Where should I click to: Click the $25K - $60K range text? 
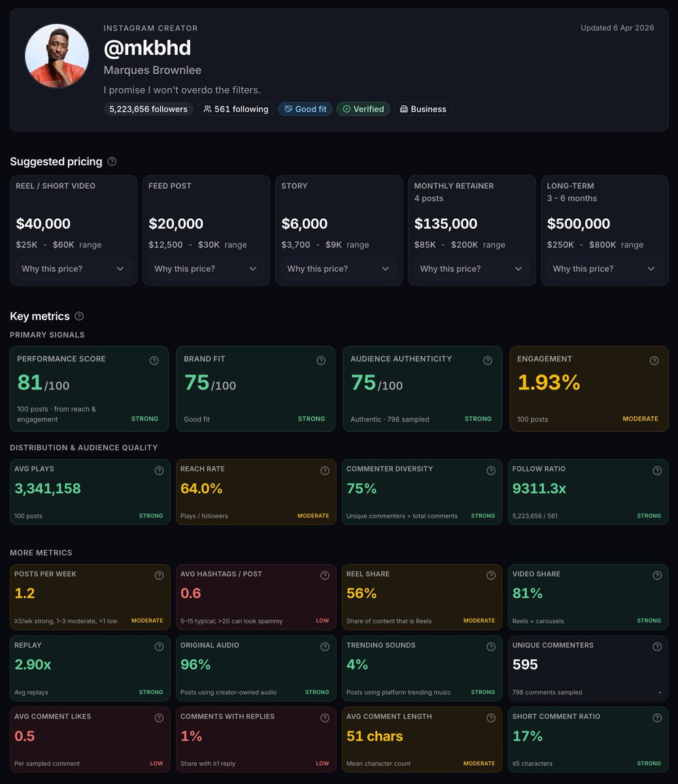pyautogui.click(x=59, y=244)
